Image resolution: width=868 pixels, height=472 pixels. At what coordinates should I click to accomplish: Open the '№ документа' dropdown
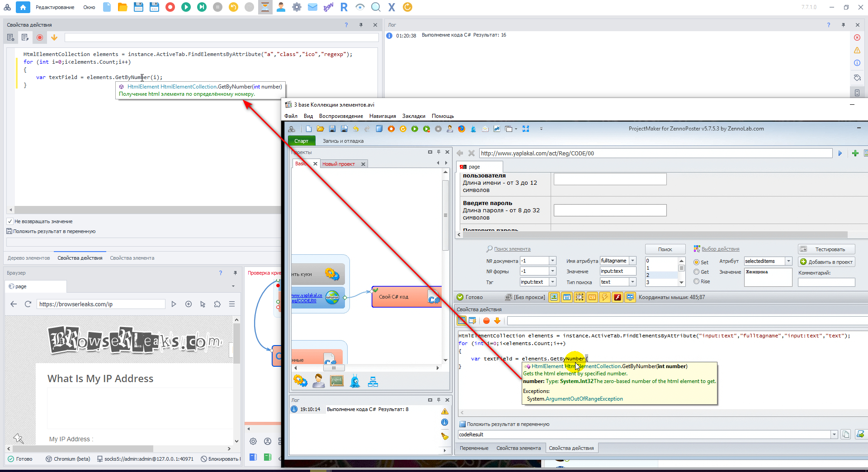552,261
